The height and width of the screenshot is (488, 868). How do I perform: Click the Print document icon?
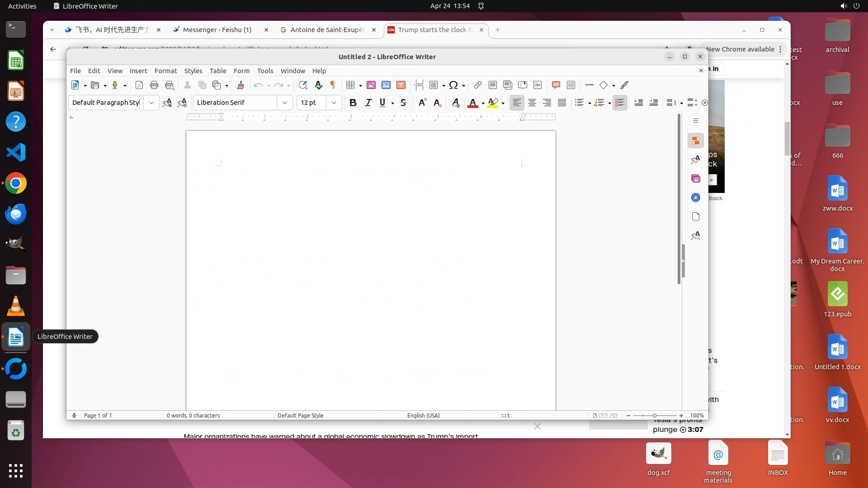point(154,85)
